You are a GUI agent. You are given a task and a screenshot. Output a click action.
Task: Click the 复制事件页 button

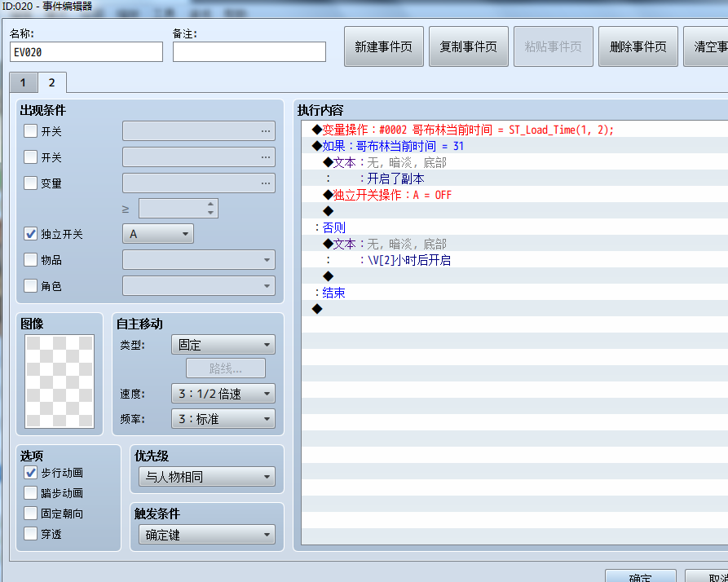point(469,46)
